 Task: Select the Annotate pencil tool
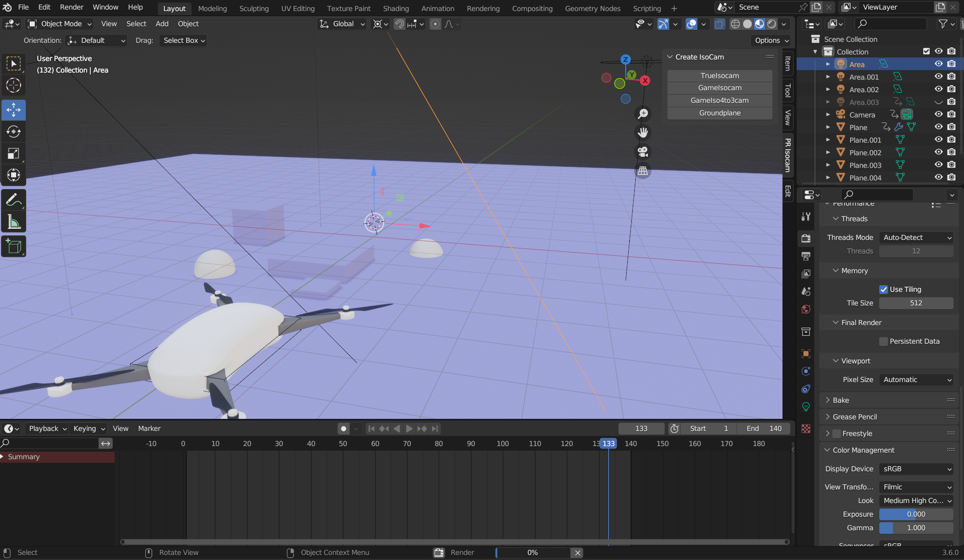(x=14, y=200)
